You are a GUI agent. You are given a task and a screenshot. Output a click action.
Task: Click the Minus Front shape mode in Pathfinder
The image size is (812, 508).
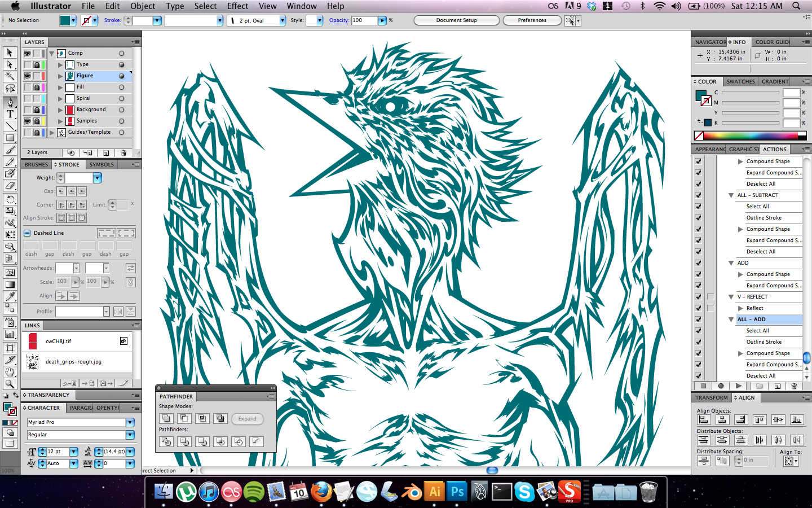click(184, 418)
